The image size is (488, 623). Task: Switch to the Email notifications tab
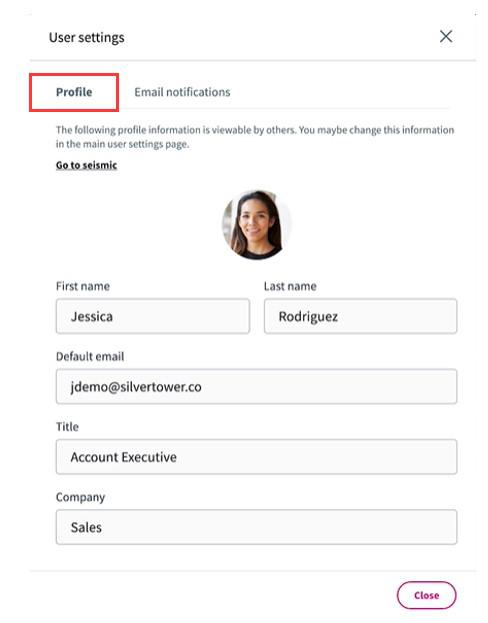pos(182,92)
